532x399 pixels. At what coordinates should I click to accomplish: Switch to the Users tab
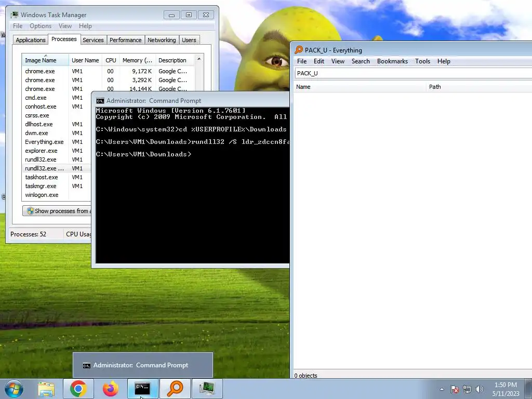click(x=189, y=40)
